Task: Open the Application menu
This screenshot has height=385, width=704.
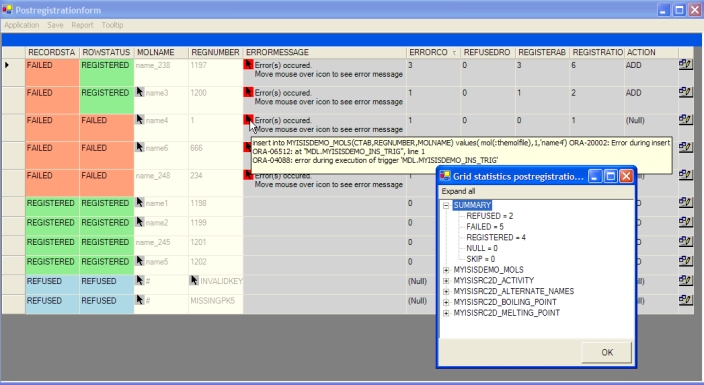Action: (x=22, y=25)
